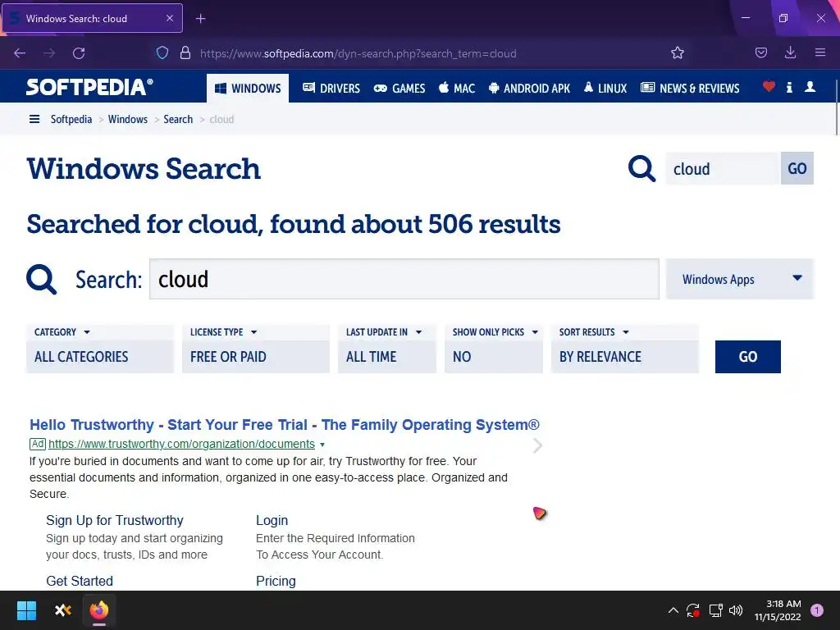Viewport: 840px width, 630px height.
Task: Open the breadcrumb hamburger menu icon
Action: tap(34, 119)
